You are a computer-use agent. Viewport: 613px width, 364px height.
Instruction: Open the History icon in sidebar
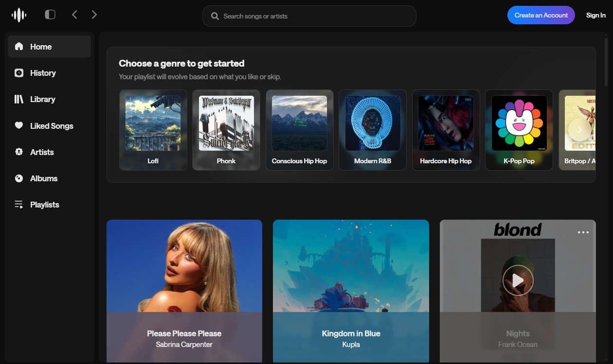click(x=19, y=73)
